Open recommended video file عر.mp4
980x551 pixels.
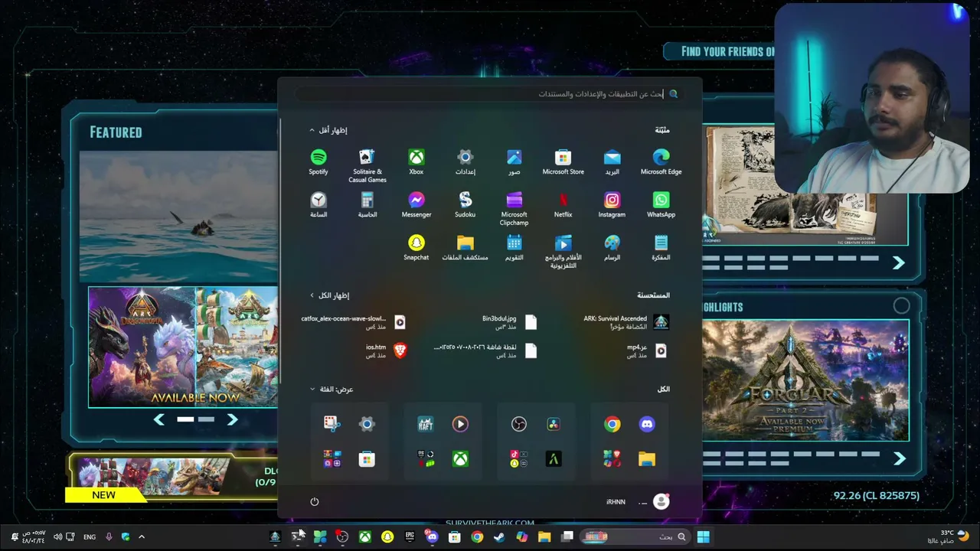coord(648,350)
